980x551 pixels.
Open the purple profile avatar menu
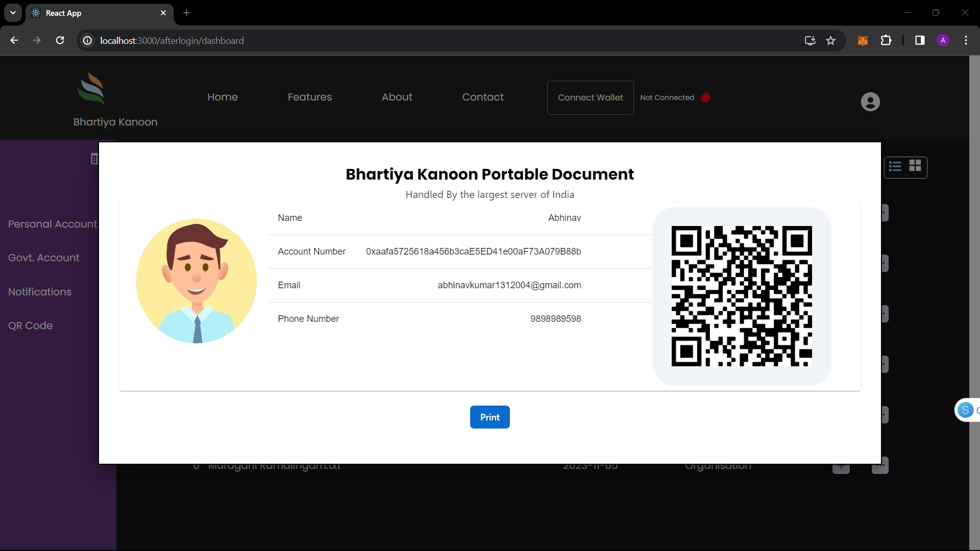coord(943,40)
